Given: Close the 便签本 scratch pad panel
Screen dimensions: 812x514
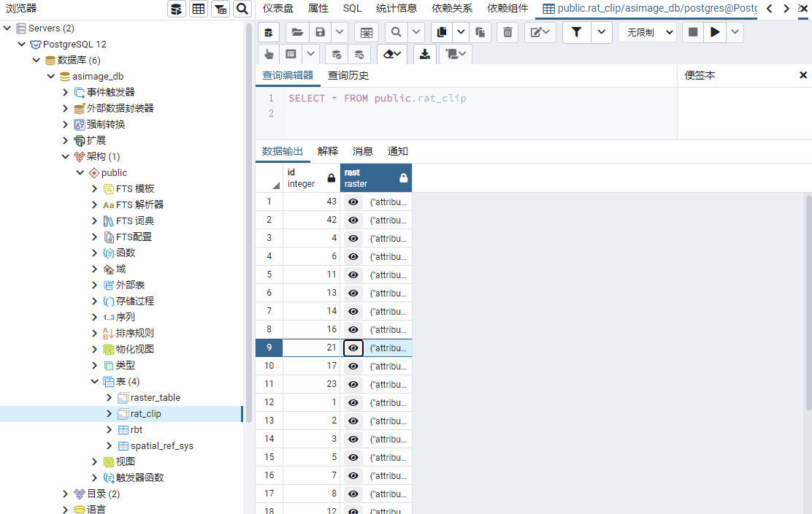Looking at the screenshot, I should point(803,75).
